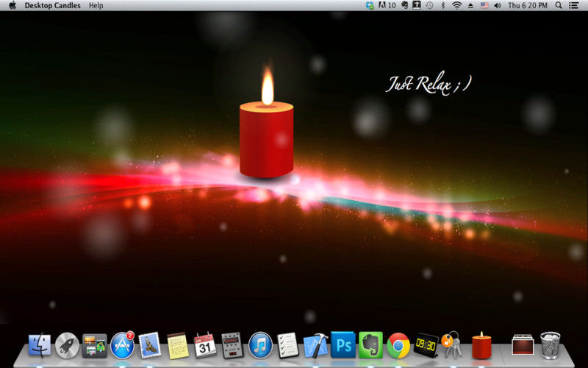The image size is (588, 368).
Task: Open Notes from the Dock
Action: click(177, 345)
